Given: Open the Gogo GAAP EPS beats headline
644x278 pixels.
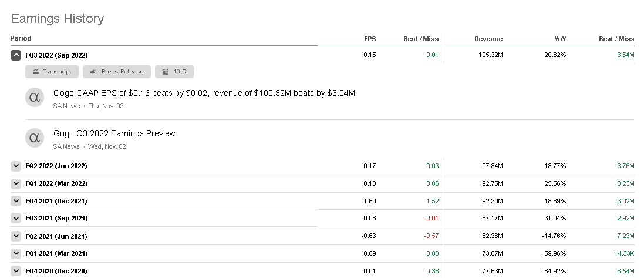Looking at the screenshot, I should point(204,93).
